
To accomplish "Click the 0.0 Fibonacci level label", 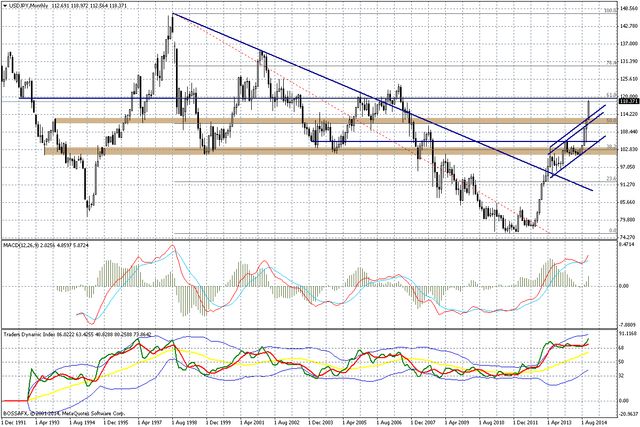I will (612, 231).
